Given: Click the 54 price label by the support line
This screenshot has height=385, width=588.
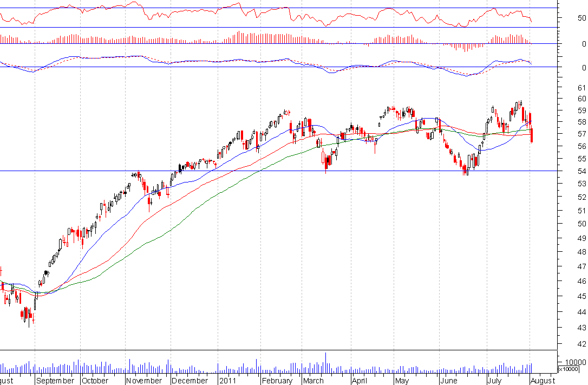Looking at the screenshot, I should 582,171.
